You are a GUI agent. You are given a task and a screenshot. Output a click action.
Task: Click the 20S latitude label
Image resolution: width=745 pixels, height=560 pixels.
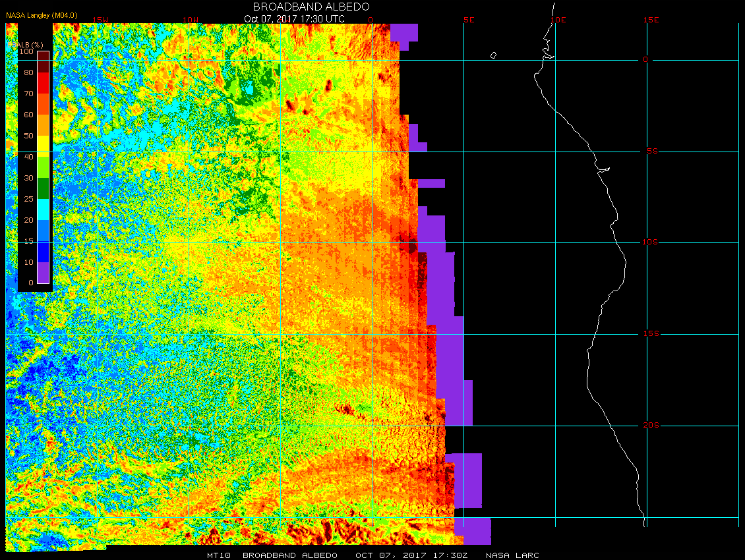coord(651,425)
